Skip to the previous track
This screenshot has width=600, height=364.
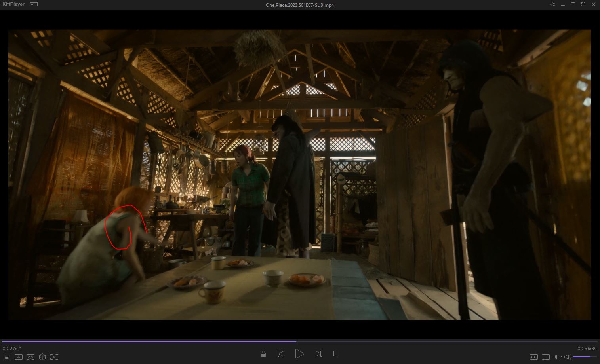[x=281, y=354]
